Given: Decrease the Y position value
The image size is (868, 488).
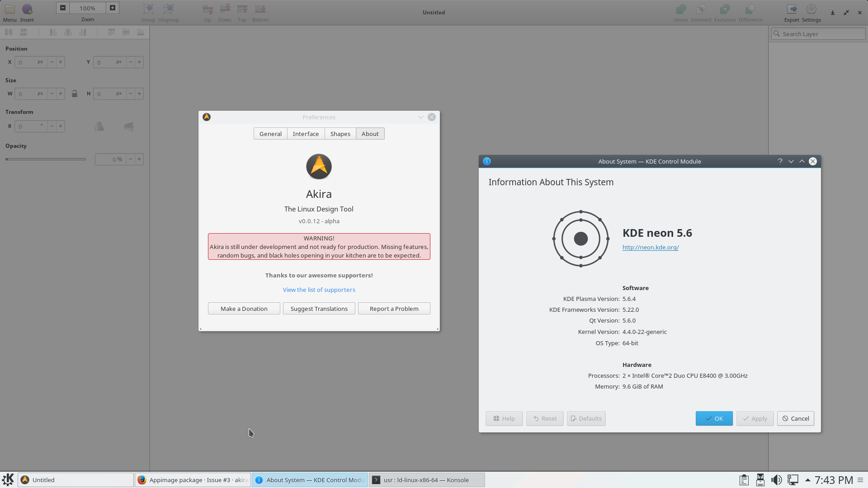Looking at the screenshot, I should click(x=131, y=62).
